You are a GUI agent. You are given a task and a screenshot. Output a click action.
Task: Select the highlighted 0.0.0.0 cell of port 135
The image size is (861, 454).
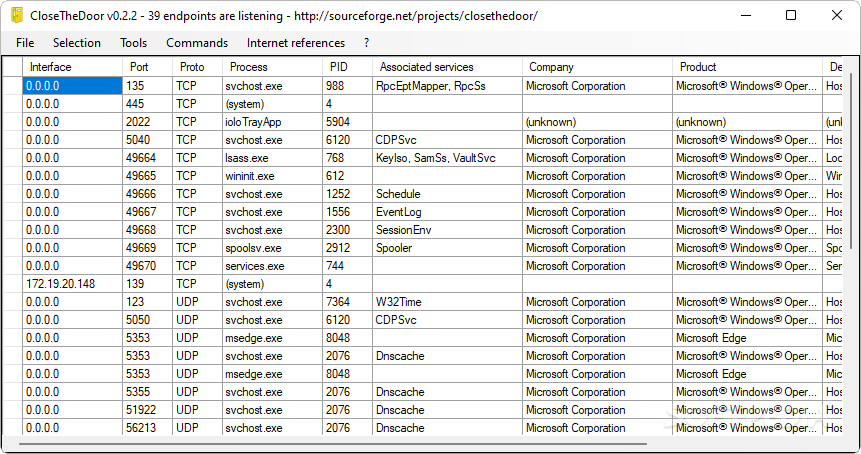[72, 86]
